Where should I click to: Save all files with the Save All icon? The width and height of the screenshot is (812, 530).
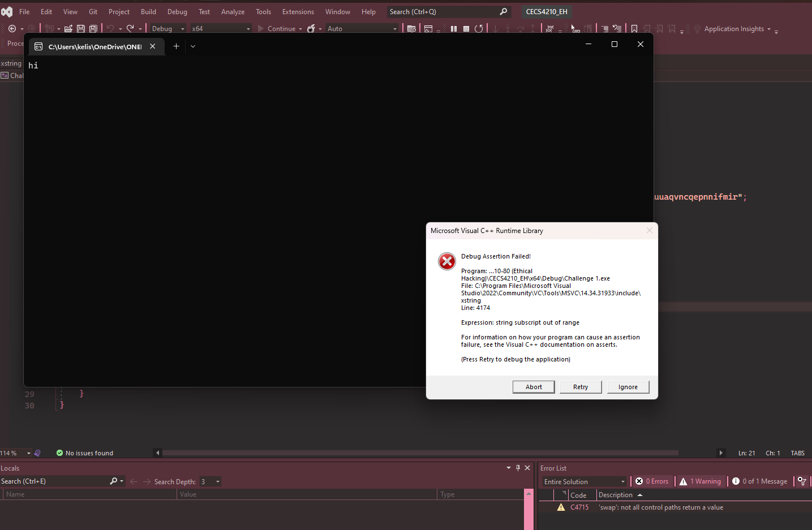click(x=93, y=29)
